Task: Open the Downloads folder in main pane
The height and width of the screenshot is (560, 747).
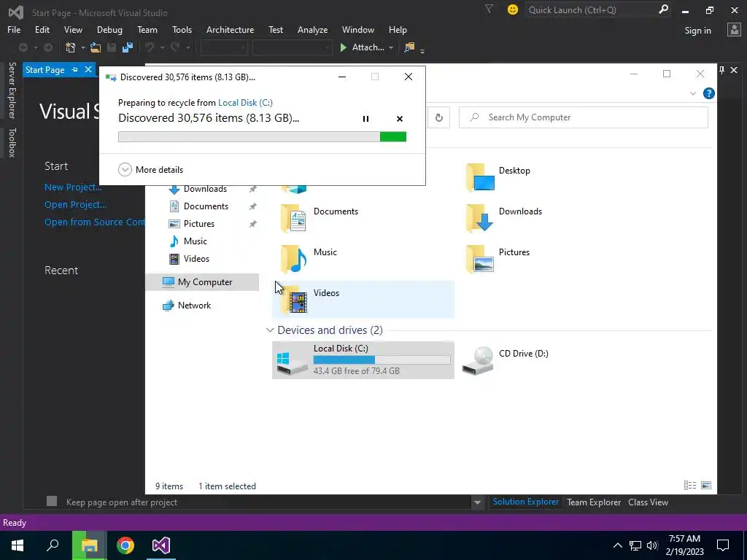Action: tap(505, 218)
